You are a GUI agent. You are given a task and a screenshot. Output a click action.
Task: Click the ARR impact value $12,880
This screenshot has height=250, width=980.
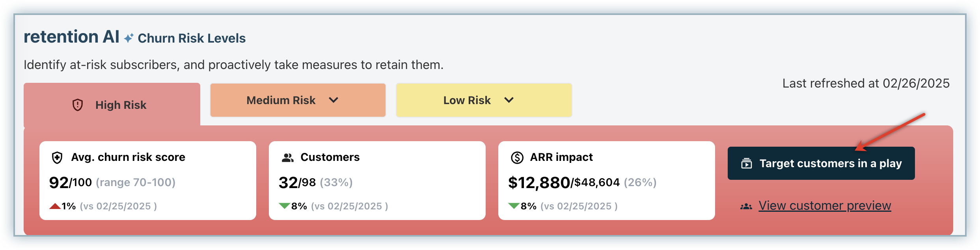pos(539,183)
